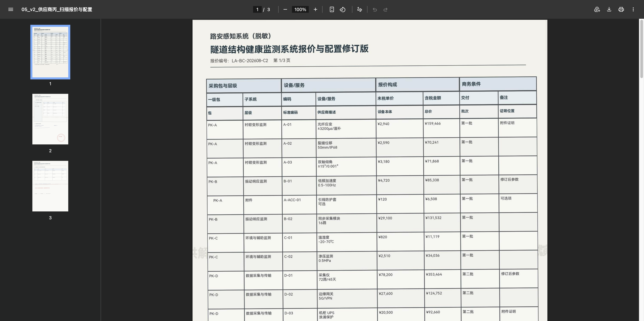Click the code cell C-01
644x321 pixels.
[x=288, y=238]
